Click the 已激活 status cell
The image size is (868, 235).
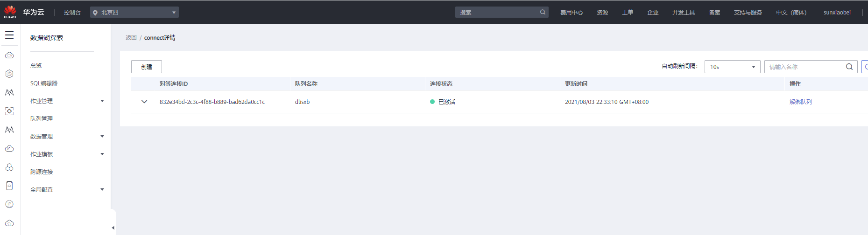click(x=443, y=102)
